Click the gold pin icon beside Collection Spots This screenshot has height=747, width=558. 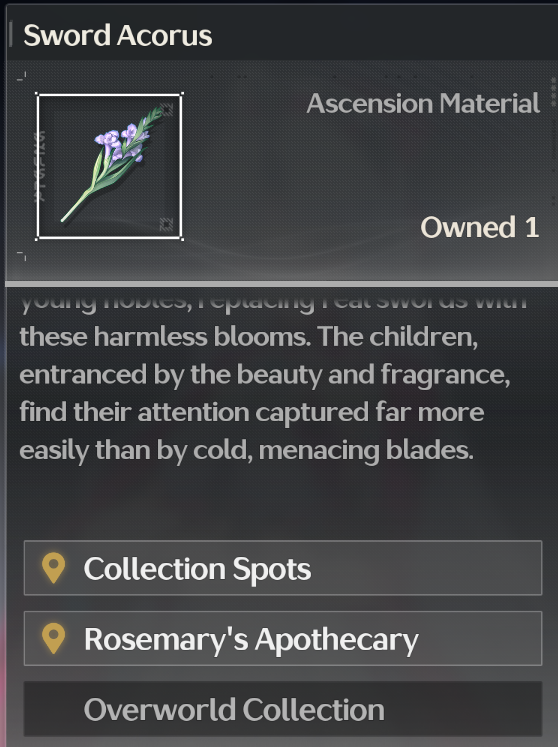(53, 568)
